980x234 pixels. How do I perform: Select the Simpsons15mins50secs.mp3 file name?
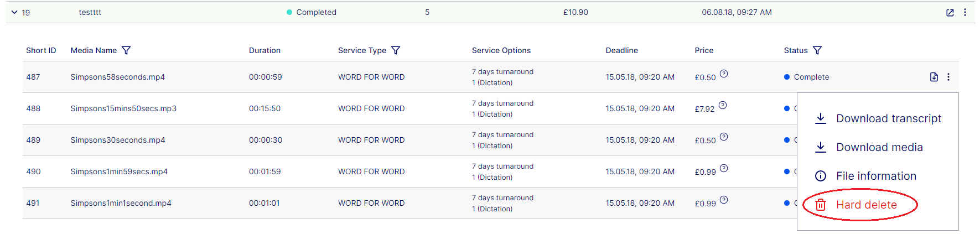click(x=123, y=108)
